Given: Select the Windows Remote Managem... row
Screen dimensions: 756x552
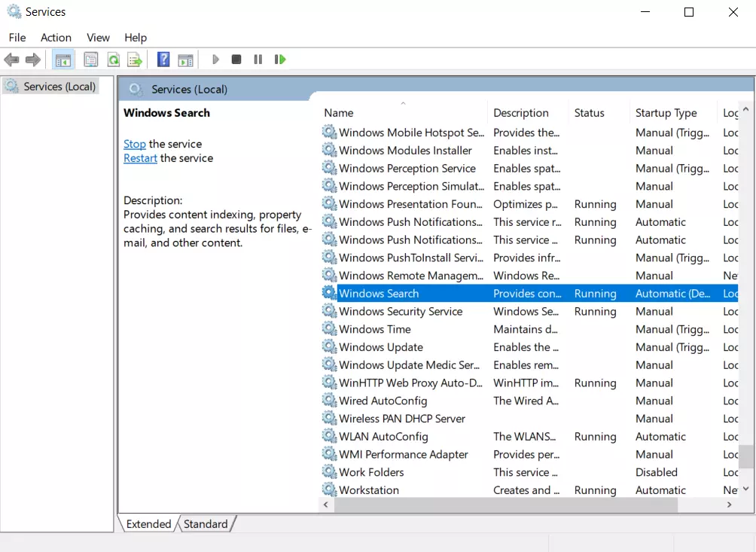Looking at the screenshot, I should click(x=529, y=276).
